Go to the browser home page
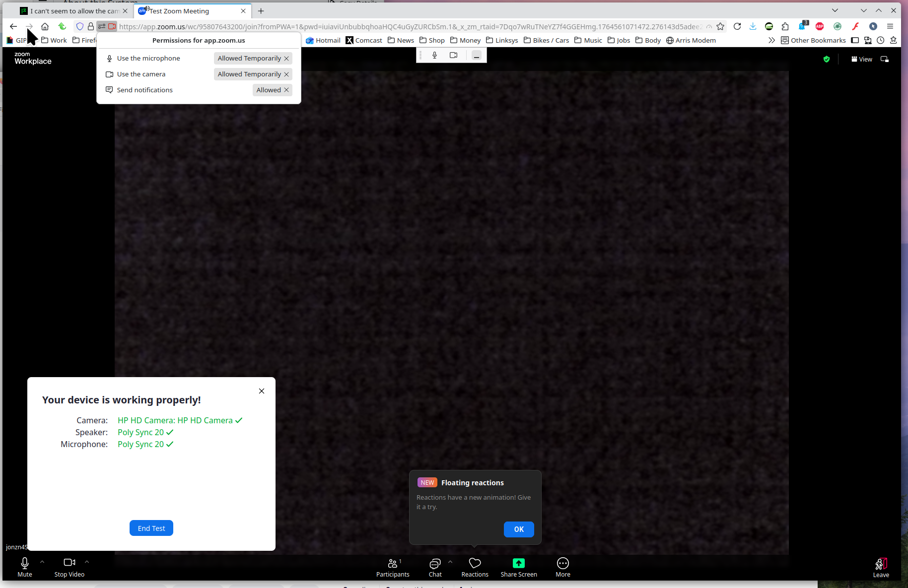 coord(45,26)
